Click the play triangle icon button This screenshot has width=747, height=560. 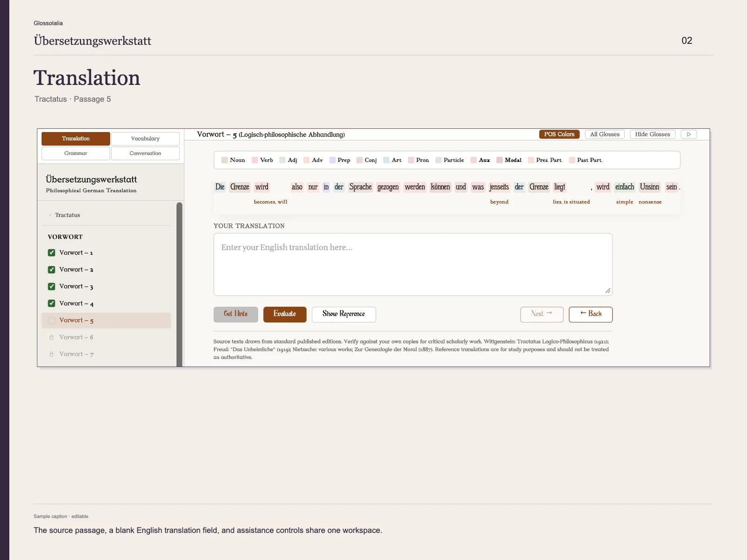tap(689, 134)
